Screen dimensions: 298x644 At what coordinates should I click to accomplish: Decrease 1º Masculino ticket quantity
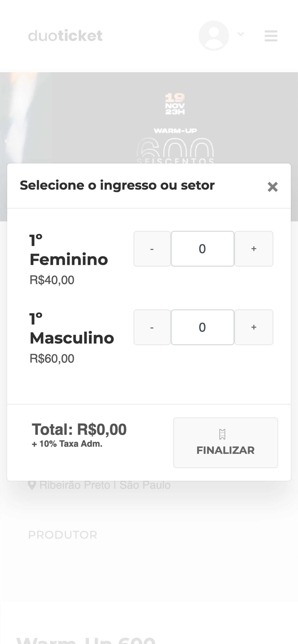click(x=152, y=327)
